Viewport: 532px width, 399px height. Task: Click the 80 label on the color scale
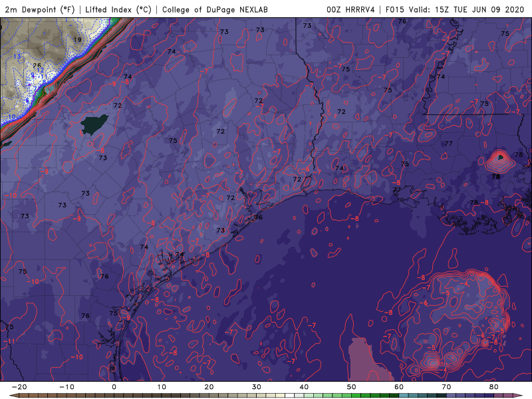494,387
